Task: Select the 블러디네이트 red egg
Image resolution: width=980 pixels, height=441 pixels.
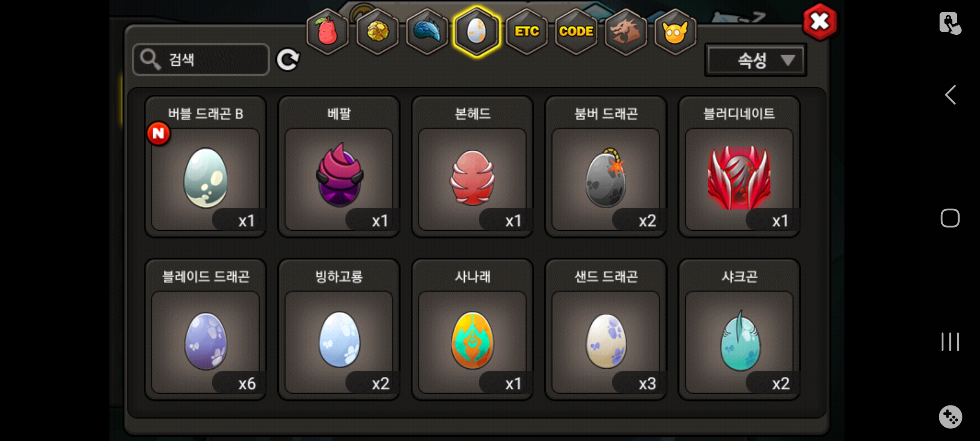Action: coord(739,167)
